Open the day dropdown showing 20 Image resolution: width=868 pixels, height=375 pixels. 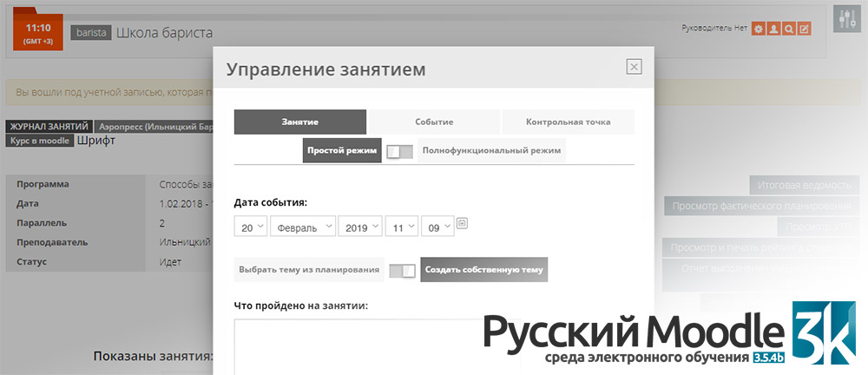pos(251,226)
